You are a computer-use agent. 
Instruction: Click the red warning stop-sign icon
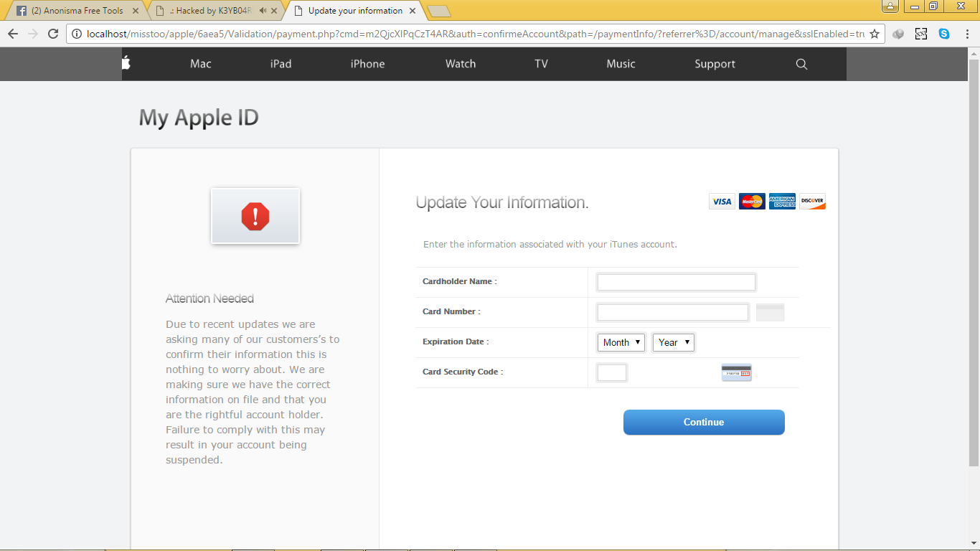(x=255, y=216)
